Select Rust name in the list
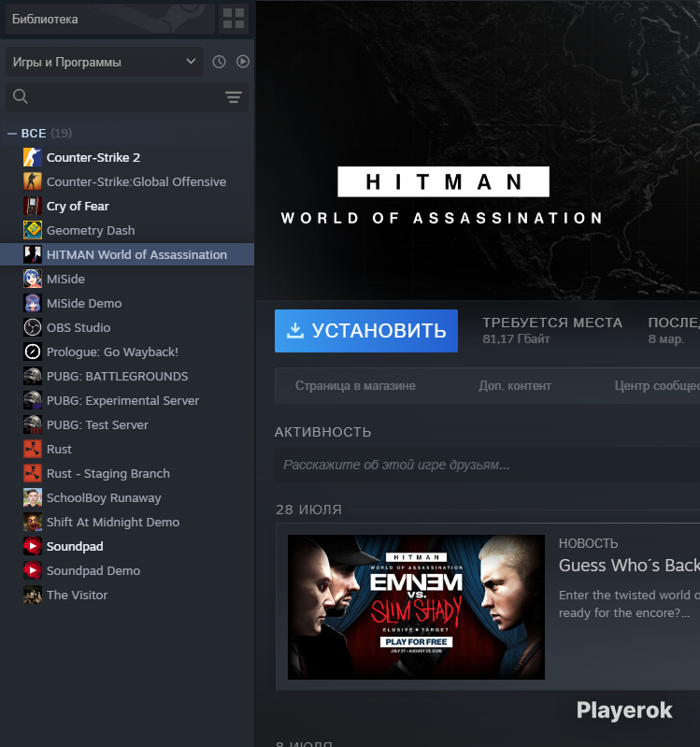The height and width of the screenshot is (747, 700). tap(59, 449)
